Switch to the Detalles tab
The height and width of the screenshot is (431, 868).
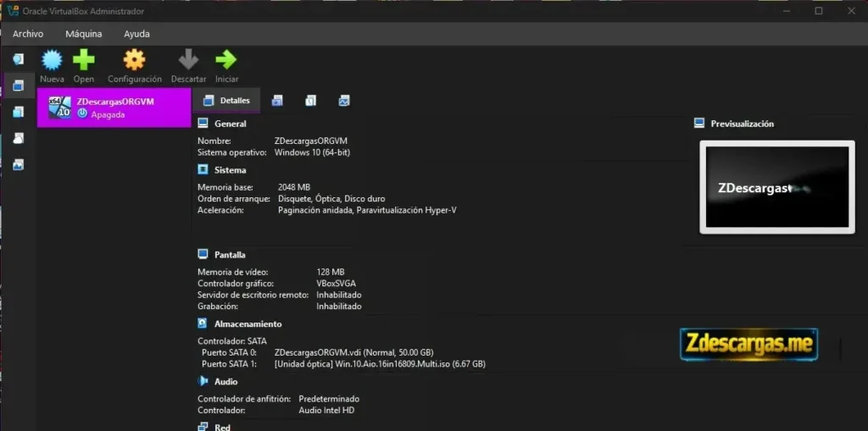(x=225, y=100)
